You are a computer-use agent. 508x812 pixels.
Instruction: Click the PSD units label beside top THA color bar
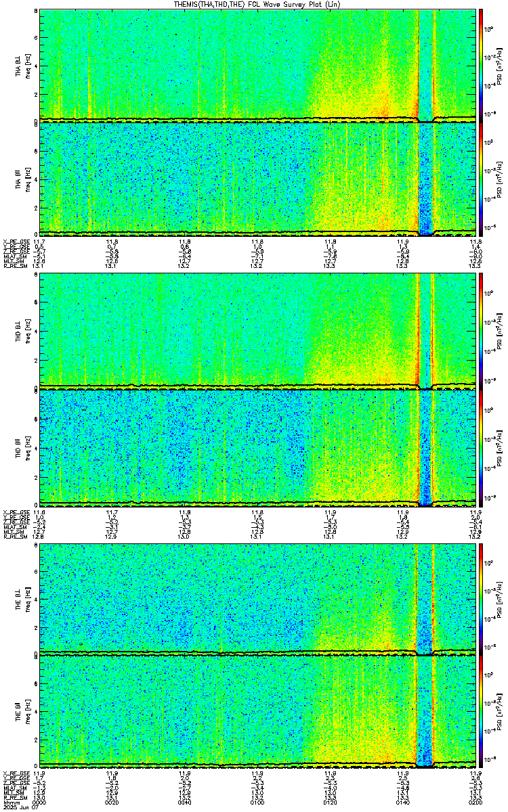tap(498, 65)
